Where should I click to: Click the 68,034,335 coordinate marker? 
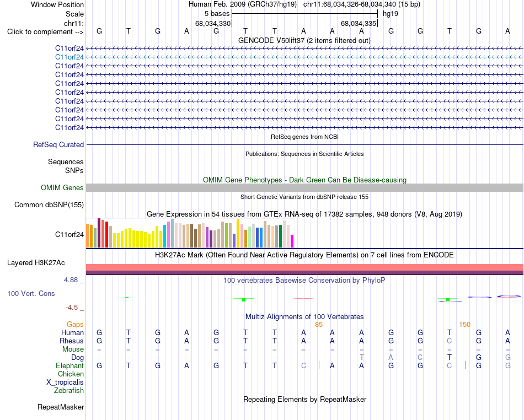(x=359, y=23)
